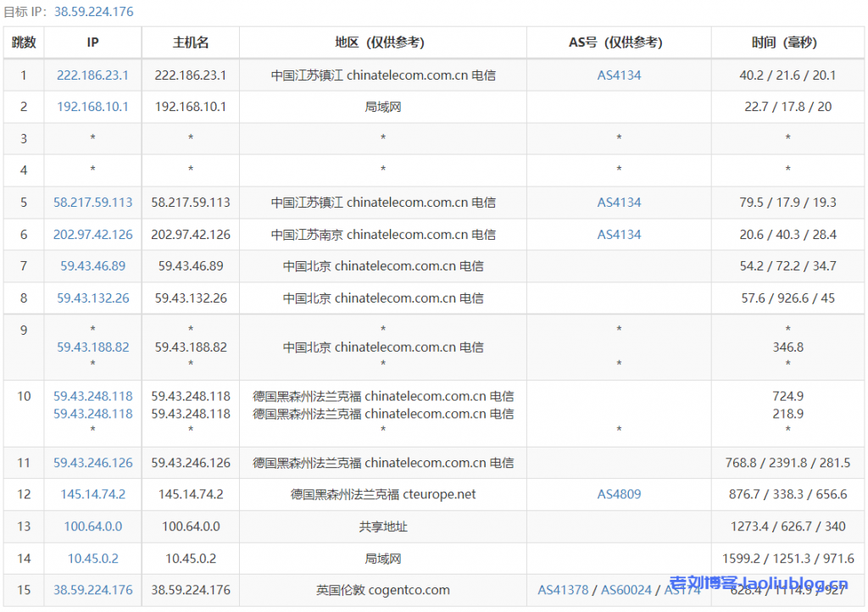This screenshot has height=612, width=868.
Task: Select the 时间（毫秒）column header
Action: 787,42
